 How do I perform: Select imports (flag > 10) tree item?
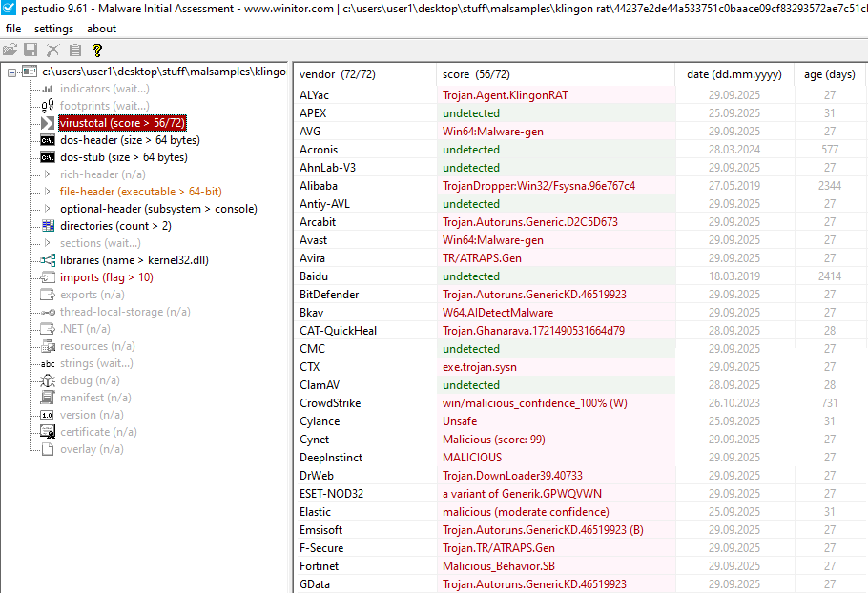click(x=106, y=277)
